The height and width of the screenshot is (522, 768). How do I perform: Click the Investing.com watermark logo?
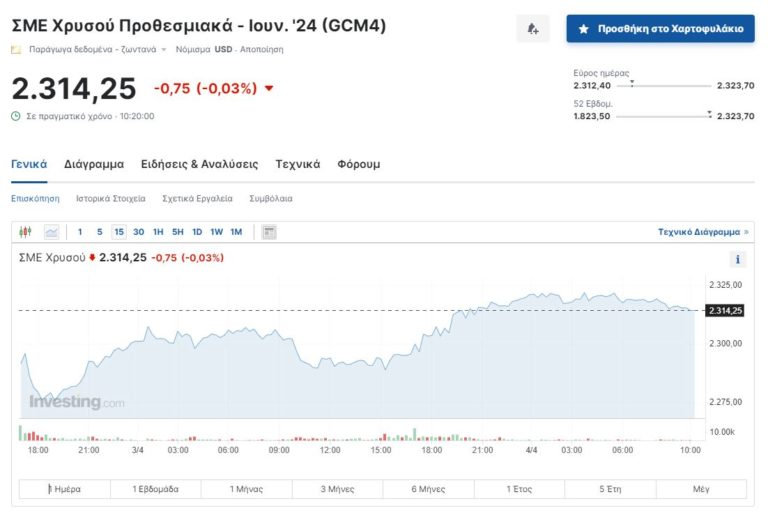click(76, 402)
